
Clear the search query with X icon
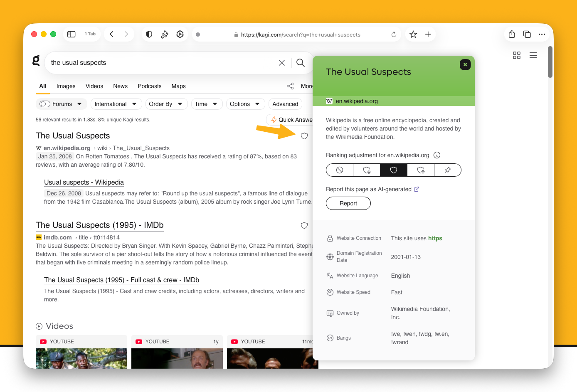coord(282,63)
